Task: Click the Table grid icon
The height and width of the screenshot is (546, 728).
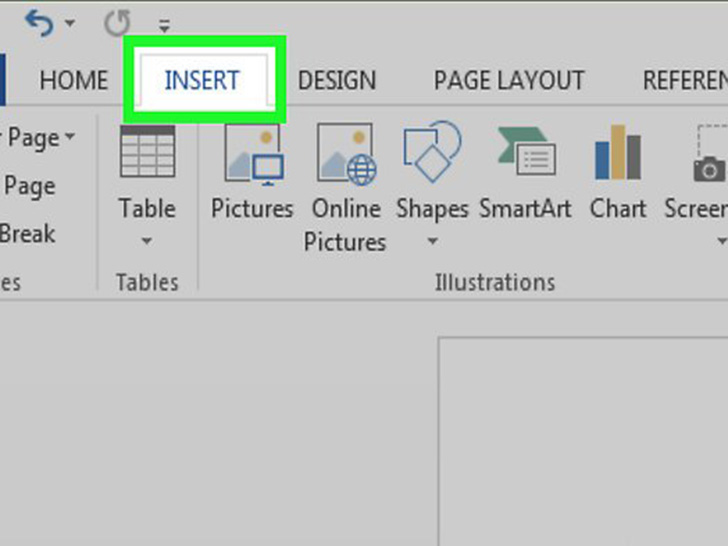Action: pos(147,153)
